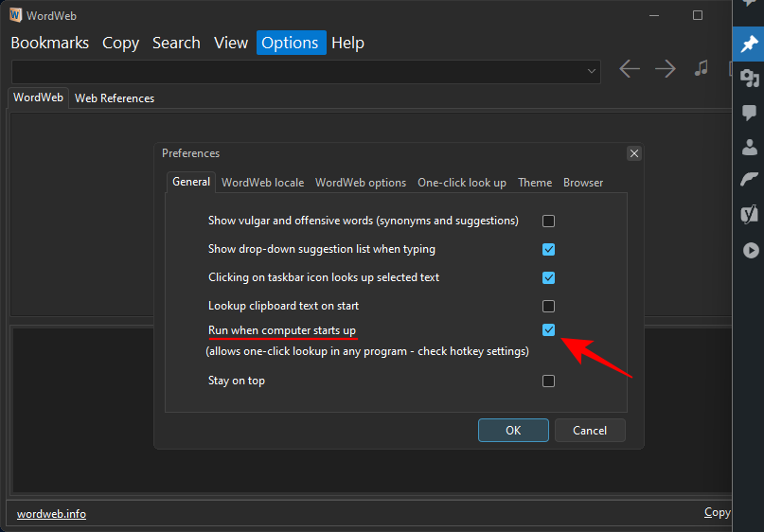Screen dimensions: 764x532
Task: Open the Theme preferences tab
Action: pos(535,183)
